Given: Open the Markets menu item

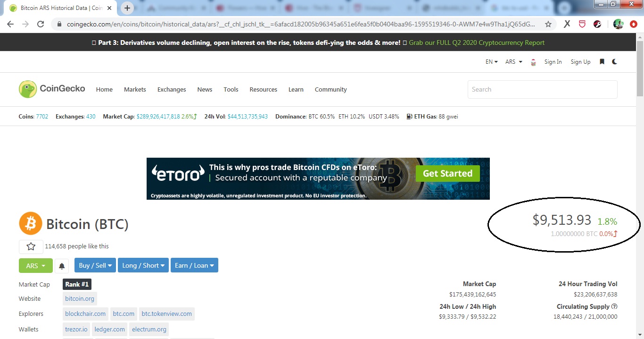Looking at the screenshot, I should [135, 89].
